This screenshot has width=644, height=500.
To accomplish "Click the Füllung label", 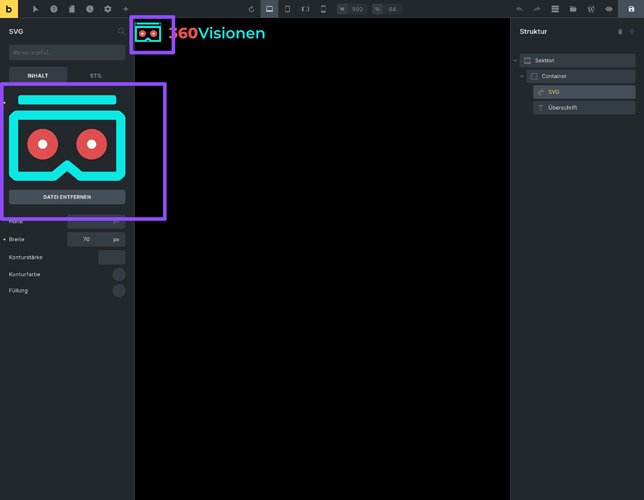I will click(18, 290).
